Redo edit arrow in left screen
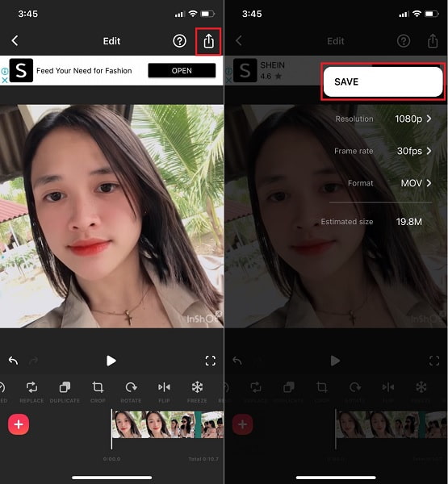The height and width of the screenshot is (484, 448). coord(33,361)
